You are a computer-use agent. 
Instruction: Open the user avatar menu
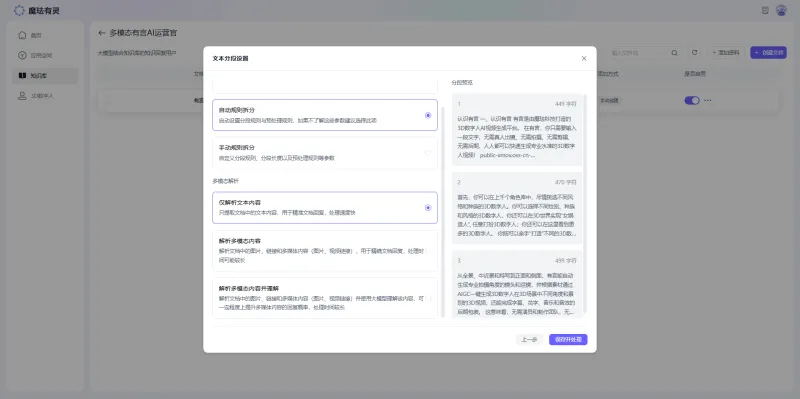[x=781, y=10]
